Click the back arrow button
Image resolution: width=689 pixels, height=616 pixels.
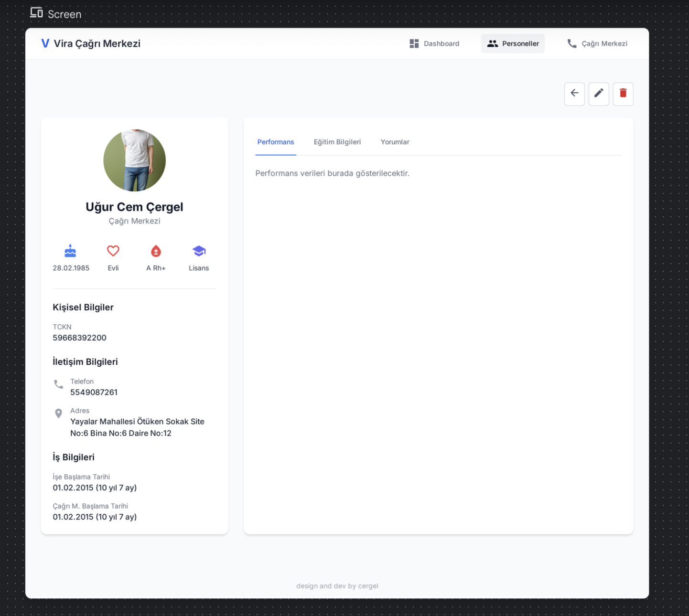tap(574, 94)
